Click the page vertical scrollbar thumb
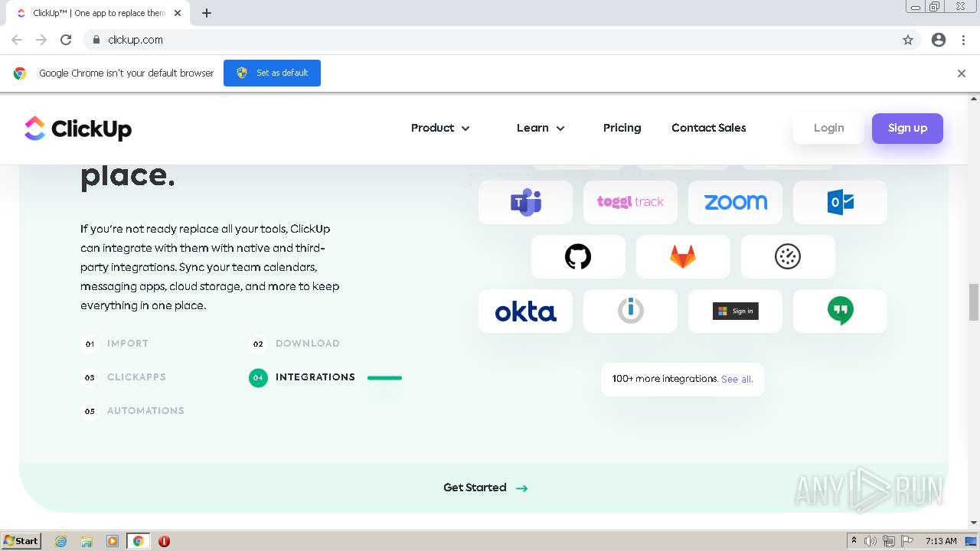The width and height of the screenshot is (980, 551). click(974, 302)
